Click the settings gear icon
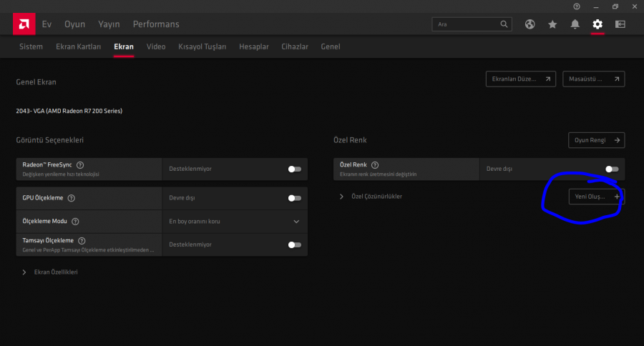This screenshot has width=644, height=346. click(597, 24)
